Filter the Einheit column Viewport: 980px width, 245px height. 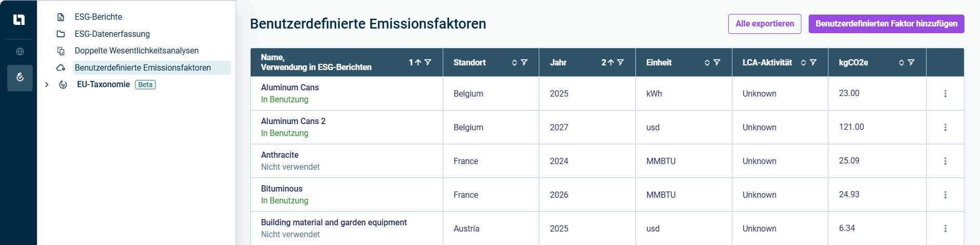pos(717,62)
